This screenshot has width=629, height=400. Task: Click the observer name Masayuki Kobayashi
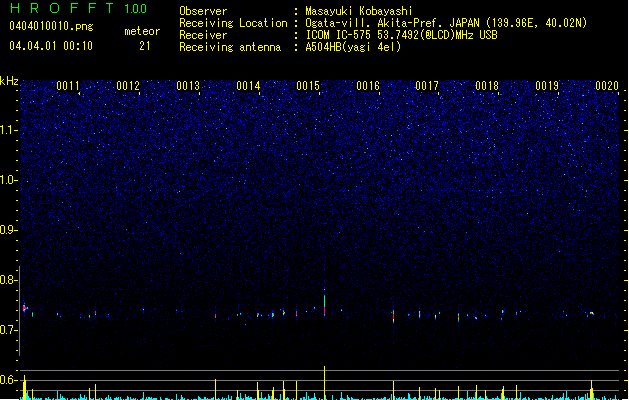click(x=359, y=11)
